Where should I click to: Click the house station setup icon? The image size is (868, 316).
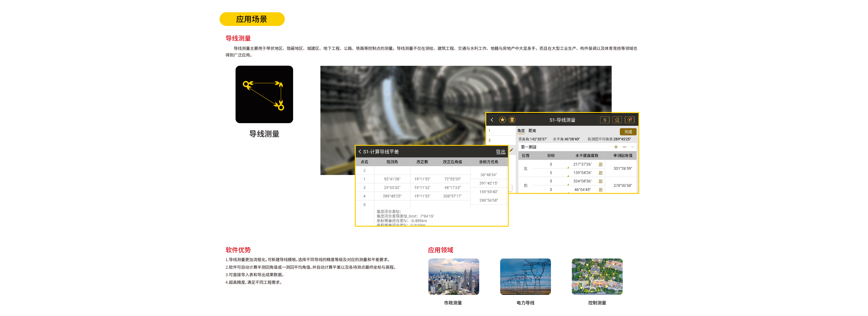point(617,120)
